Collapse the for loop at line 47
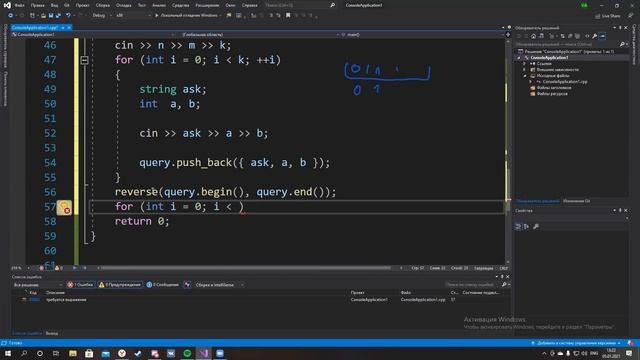 84,60
